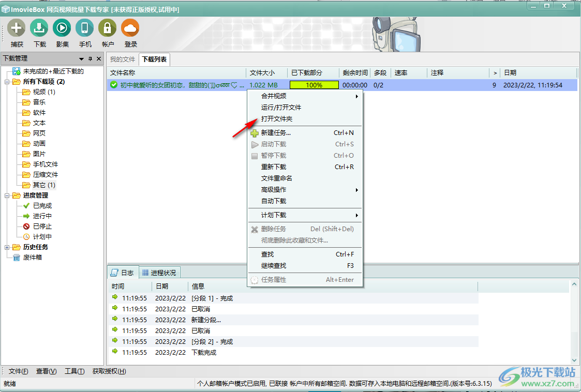This screenshot has width=581, height=392.
Task: Click the 100% download progress bar
Action: click(x=314, y=85)
